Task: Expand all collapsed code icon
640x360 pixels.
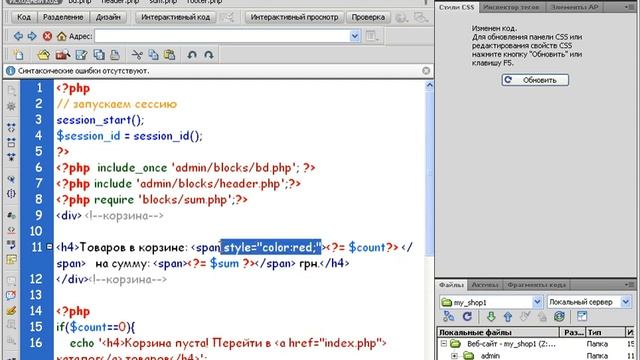Action: (x=11, y=157)
